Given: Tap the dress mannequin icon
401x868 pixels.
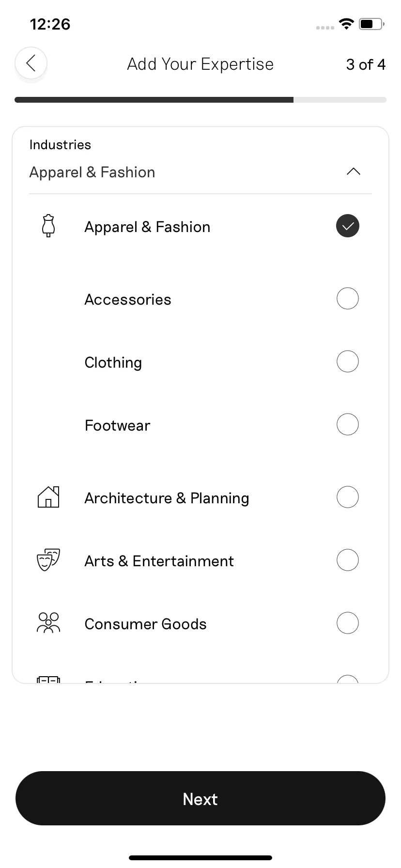Looking at the screenshot, I should click(x=48, y=226).
